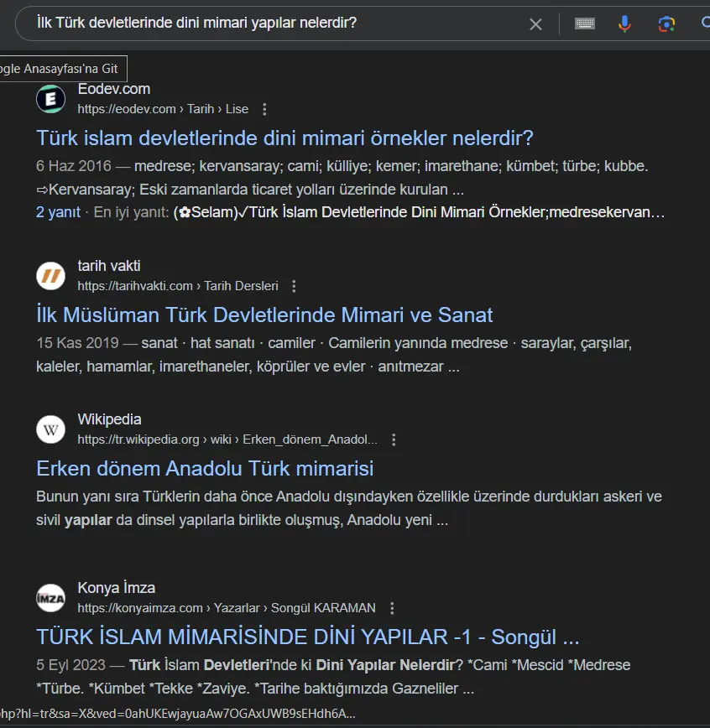Click the tarih vakti site favicon

(x=50, y=276)
